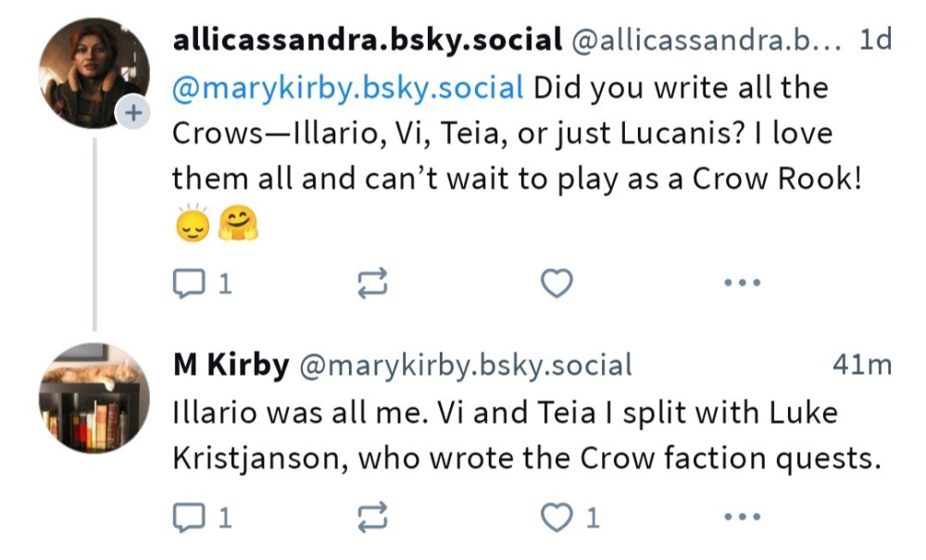Open more options on allicassandra's post
926x560 pixels.
coord(741,283)
